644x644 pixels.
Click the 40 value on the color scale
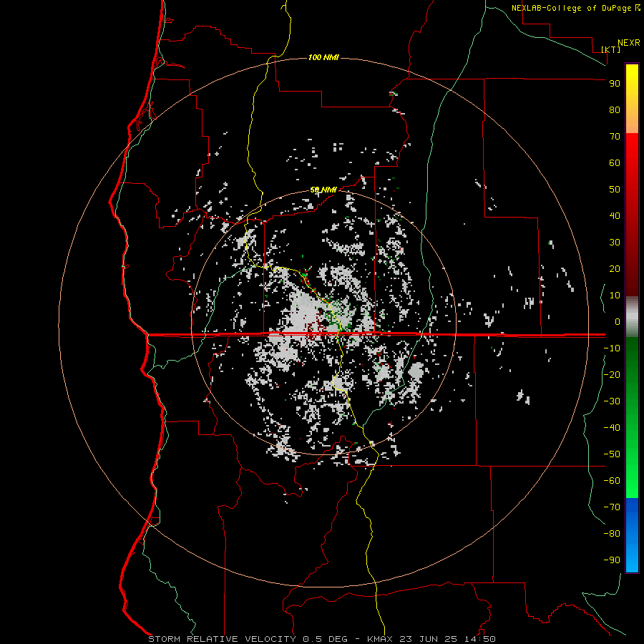(x=615, y=215)
